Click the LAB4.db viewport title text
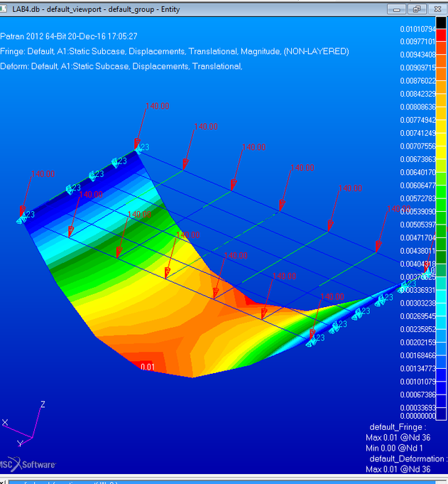This screenshot has height=484, width=448. tap(96, 9)
